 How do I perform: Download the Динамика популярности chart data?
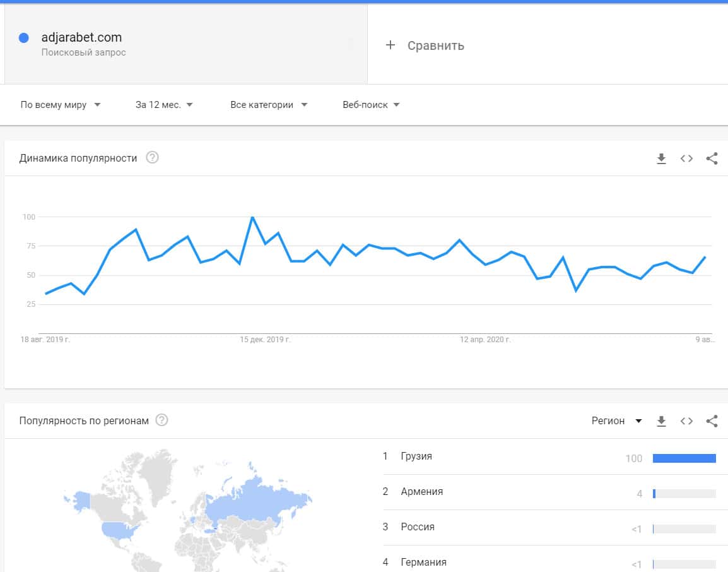tap(661, 158)
